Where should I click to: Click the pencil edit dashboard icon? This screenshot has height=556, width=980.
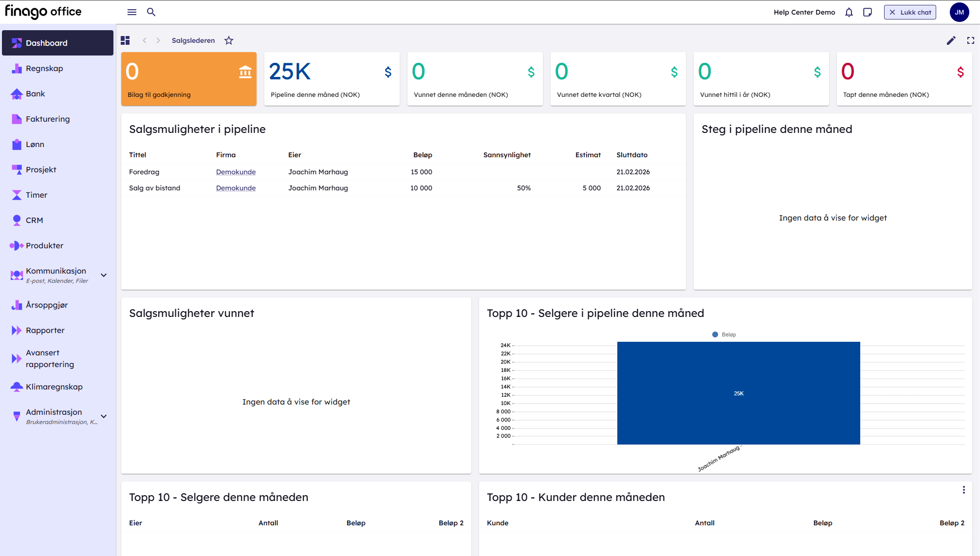coord(951,40)
